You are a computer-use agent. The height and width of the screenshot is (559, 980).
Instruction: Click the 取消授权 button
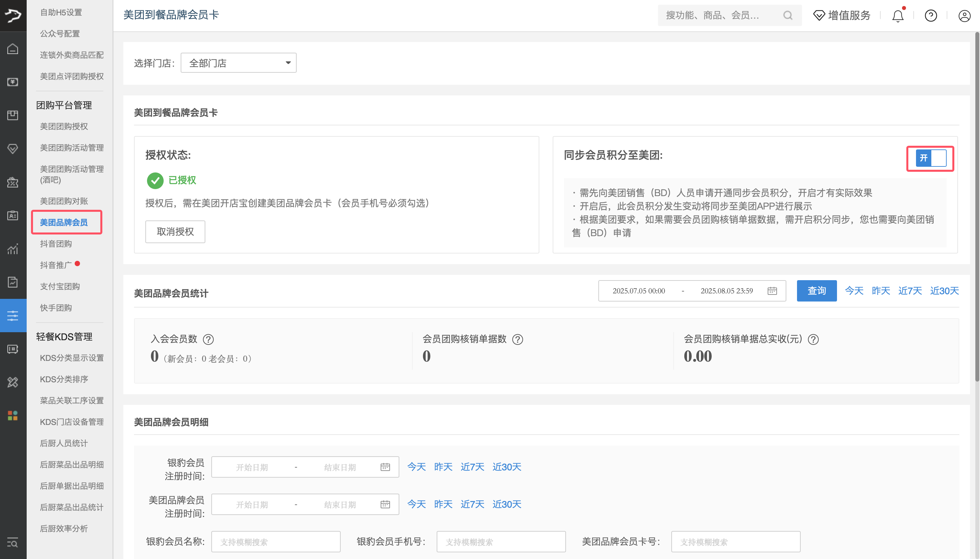click(175, 231)
